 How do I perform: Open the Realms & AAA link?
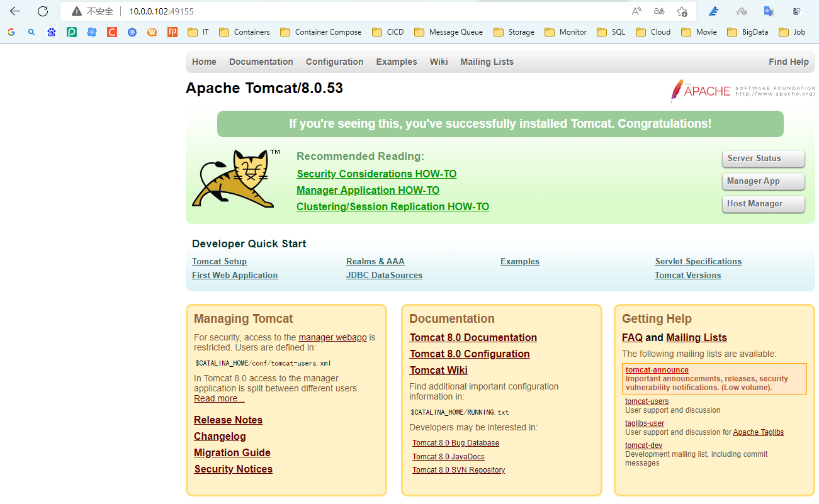375,261
